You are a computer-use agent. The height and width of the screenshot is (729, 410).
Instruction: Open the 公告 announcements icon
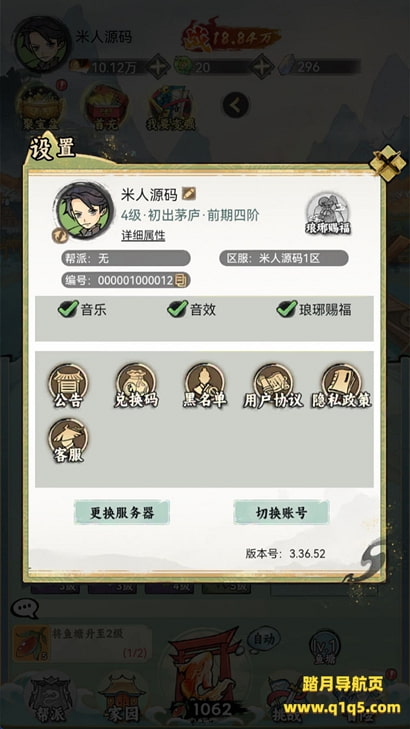point(68,386)
